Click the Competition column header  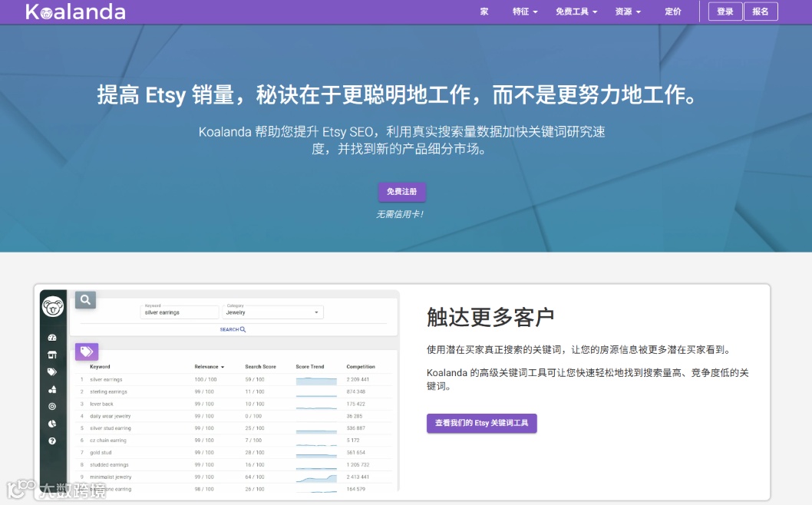(x=361, y=367)
